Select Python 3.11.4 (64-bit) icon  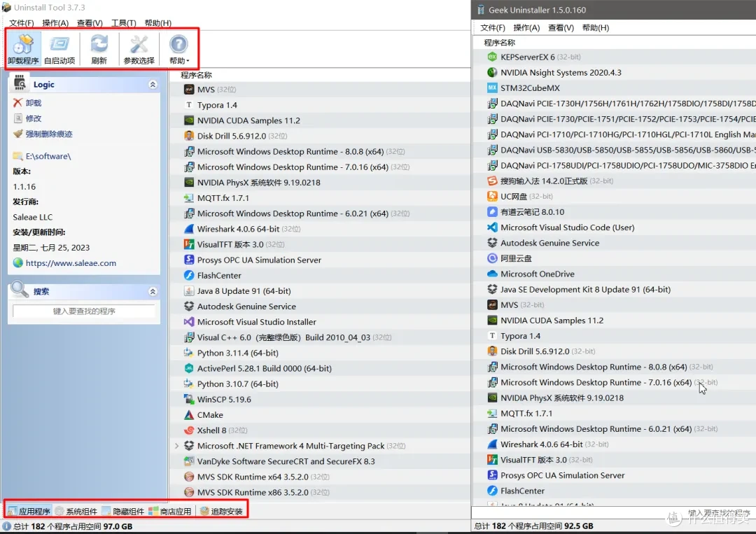tap(189, 353)
